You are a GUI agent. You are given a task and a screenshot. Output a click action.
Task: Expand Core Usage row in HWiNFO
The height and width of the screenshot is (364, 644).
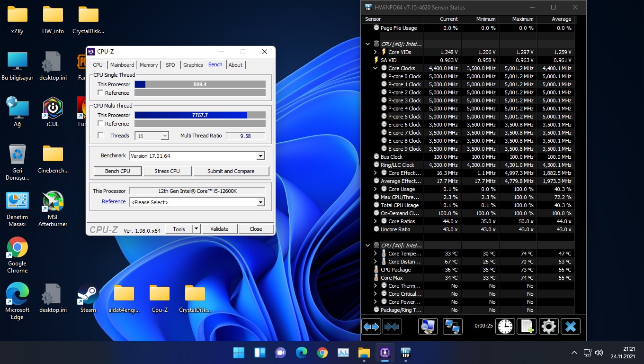click(376, 189)
